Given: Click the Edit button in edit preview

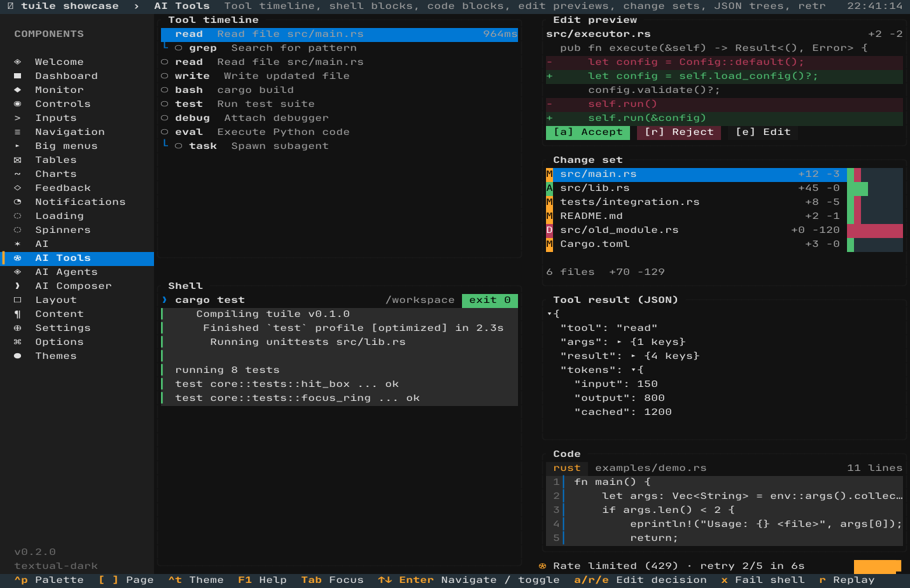Looking at the screenshot, I should click(763, 132).
